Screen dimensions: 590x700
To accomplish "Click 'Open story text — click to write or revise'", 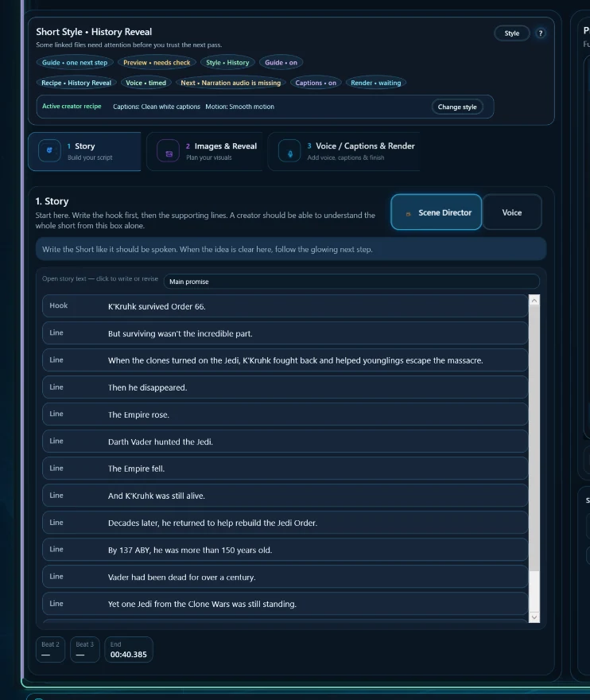I will [x=100, y=278].
